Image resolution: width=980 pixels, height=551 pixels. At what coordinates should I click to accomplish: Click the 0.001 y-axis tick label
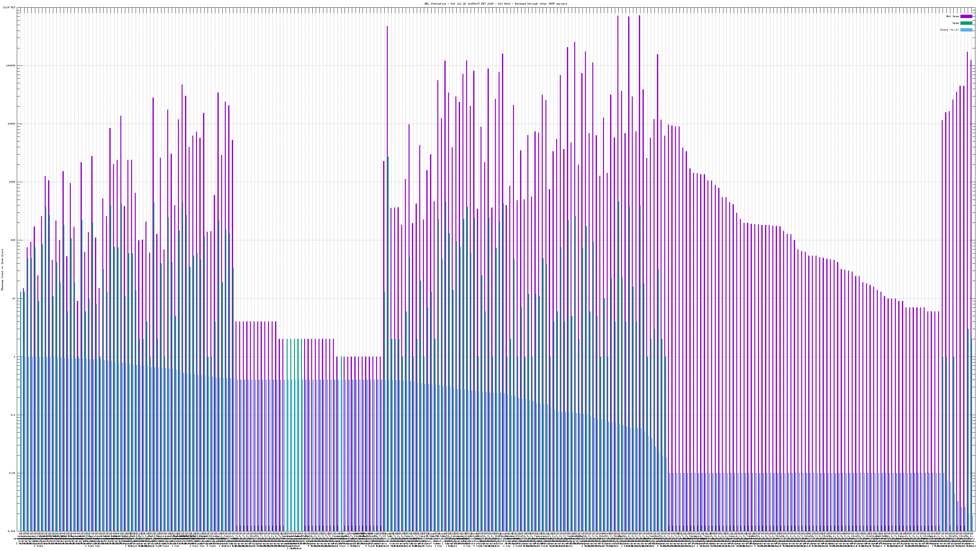tap(11, 531)
